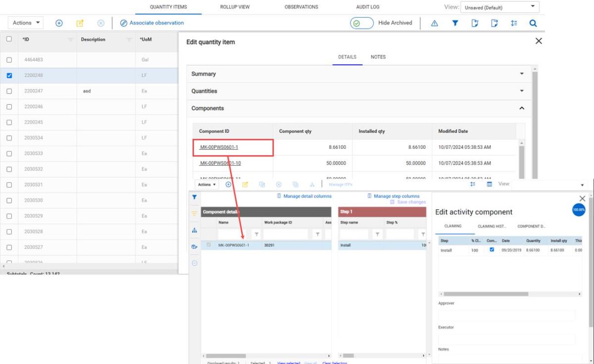The width and height of the screenshot is (594, 364).
Task: Click the add quantity item plus icon
Action: pos(59,23)
